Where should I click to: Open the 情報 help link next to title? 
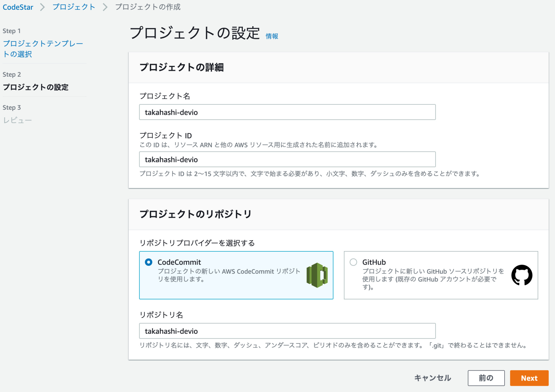coord(272,36)
